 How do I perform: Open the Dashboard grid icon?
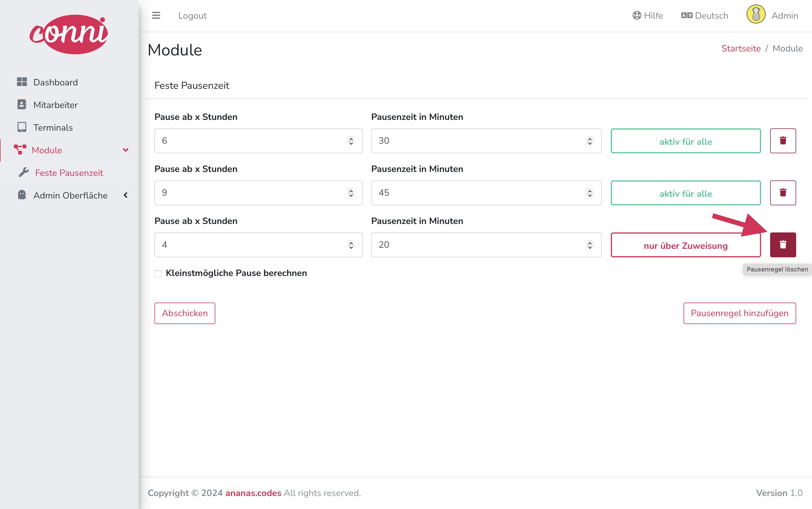(x=22, y=82)
